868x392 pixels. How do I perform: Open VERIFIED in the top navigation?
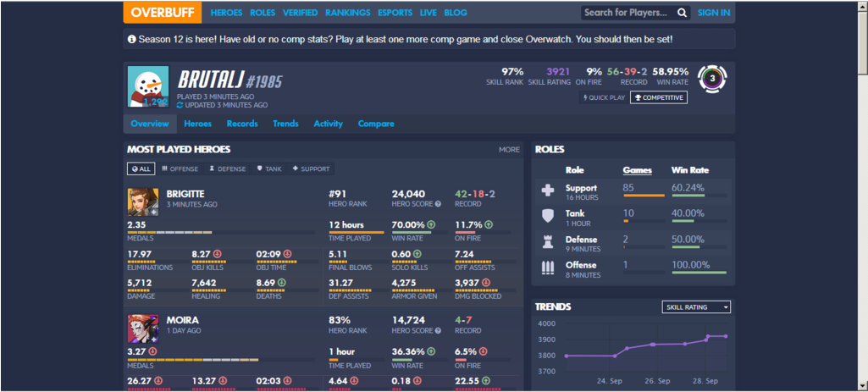300,13
